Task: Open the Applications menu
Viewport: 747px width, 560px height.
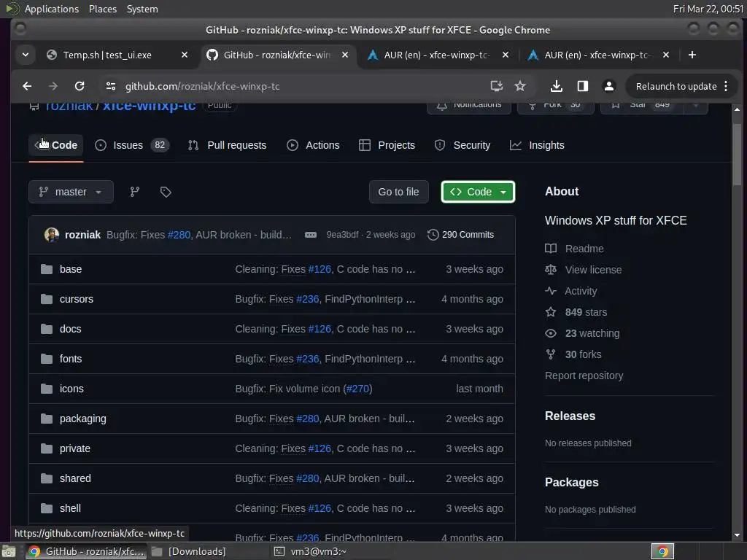Action: 52,9
